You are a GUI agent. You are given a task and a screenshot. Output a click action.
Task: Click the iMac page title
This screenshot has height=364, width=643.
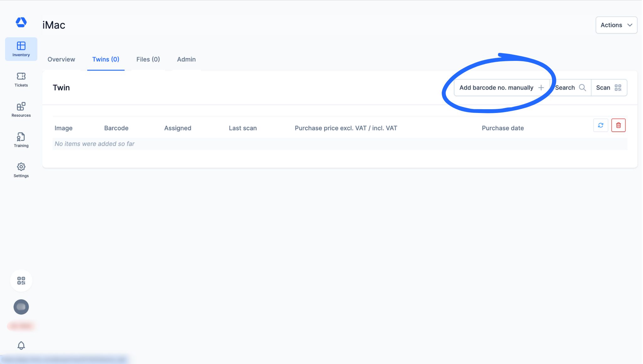[54, 25]
